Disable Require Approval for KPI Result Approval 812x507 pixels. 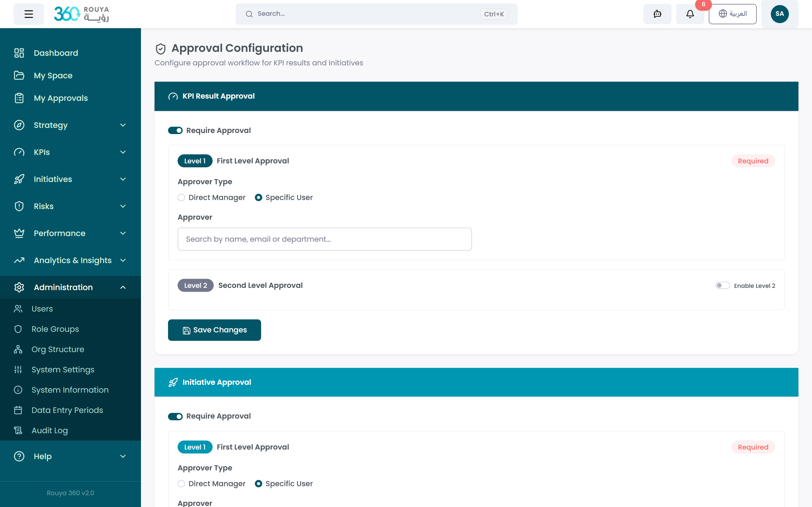[x=175, y=130]
